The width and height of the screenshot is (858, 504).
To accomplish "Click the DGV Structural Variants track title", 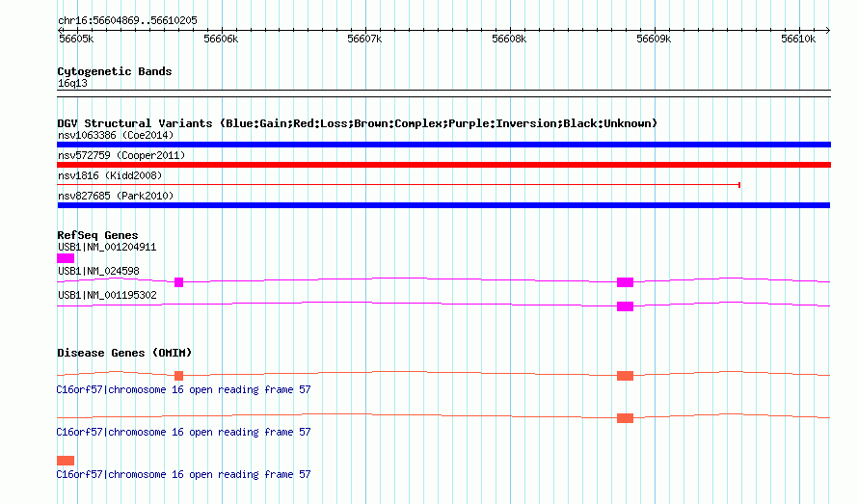I will [x=357, y=123].
